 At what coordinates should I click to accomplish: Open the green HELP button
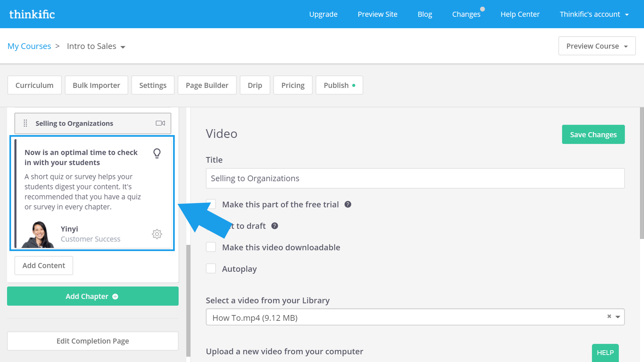coord(605,353)
